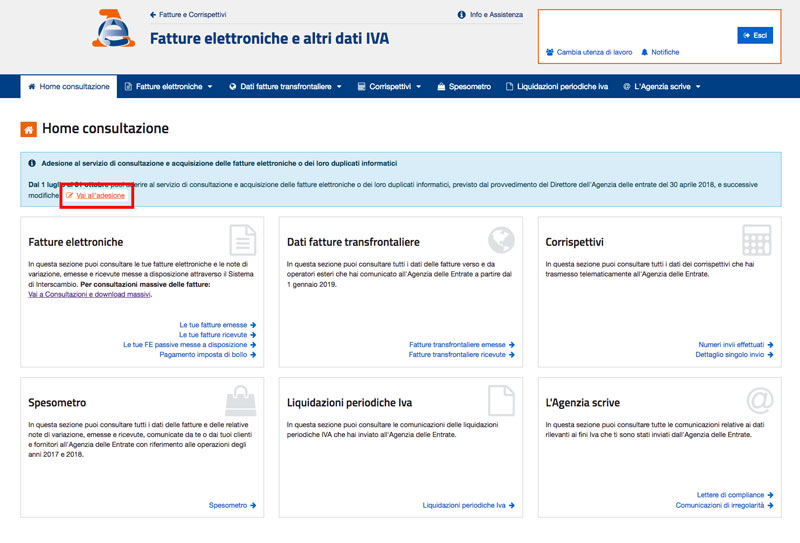
Task: Open Fatture transfrontaliere emesse link
Action: click(x=462, y=345)
